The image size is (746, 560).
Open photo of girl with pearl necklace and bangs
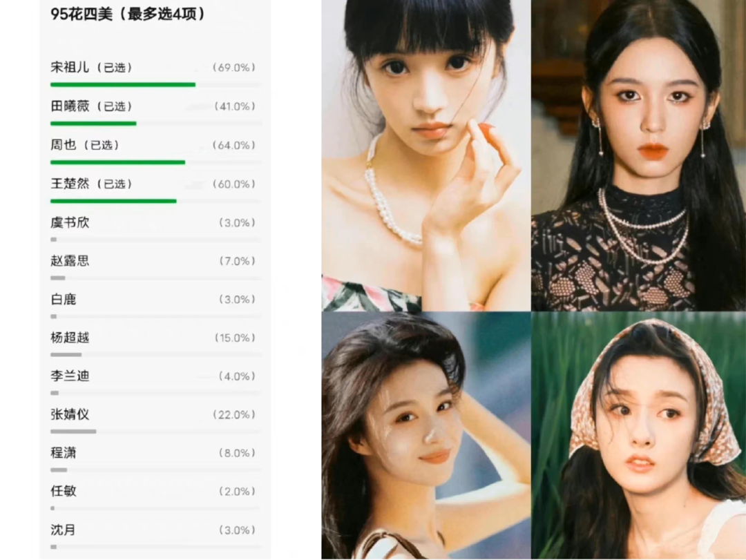[425, 155]
